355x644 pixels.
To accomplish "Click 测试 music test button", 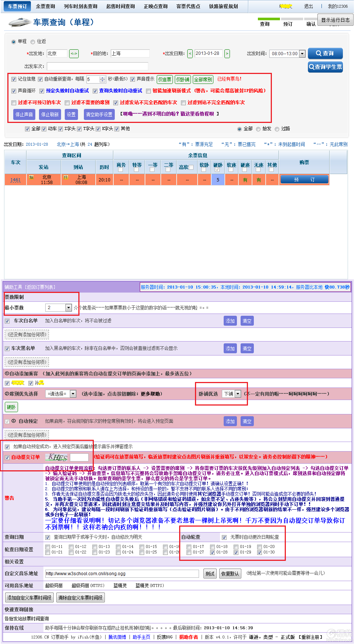I will click(210, 574).
